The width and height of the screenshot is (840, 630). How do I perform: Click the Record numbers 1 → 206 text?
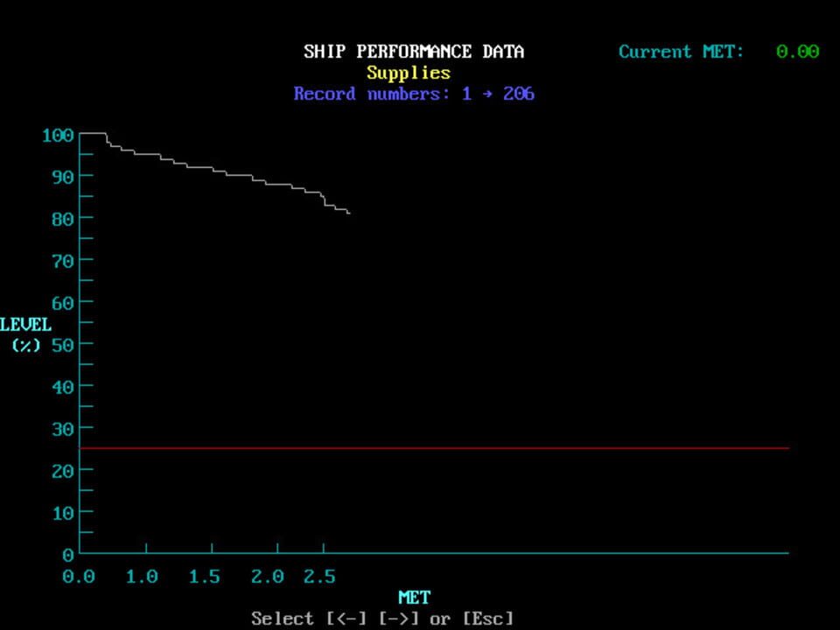pos(414,94)
